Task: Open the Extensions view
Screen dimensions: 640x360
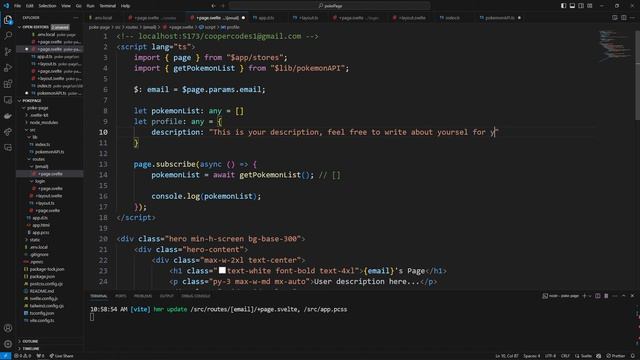Action: [8, 84]
